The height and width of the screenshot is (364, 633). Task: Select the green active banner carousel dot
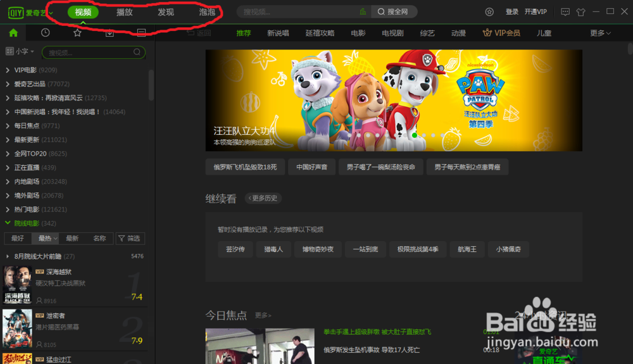coord(414,135)
